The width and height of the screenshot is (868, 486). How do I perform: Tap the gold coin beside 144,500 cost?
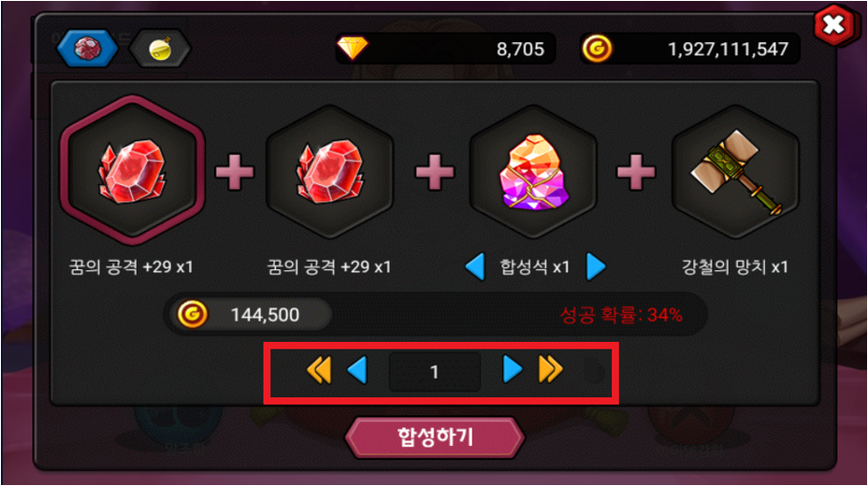[192, 314]
